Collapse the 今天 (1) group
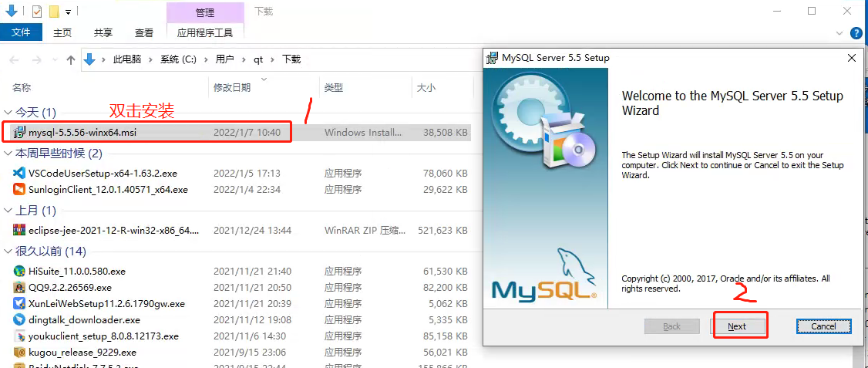 click(8, 113)
